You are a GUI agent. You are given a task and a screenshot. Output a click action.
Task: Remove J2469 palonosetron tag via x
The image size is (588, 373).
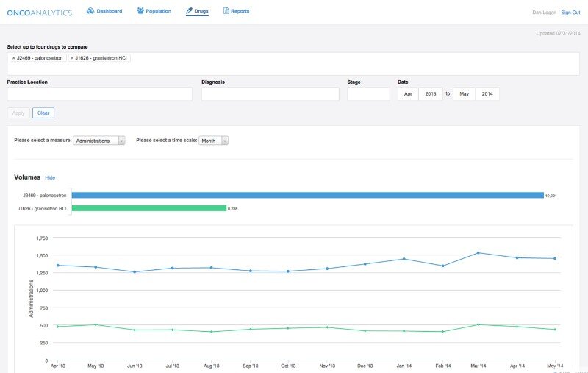click(13, 58)
